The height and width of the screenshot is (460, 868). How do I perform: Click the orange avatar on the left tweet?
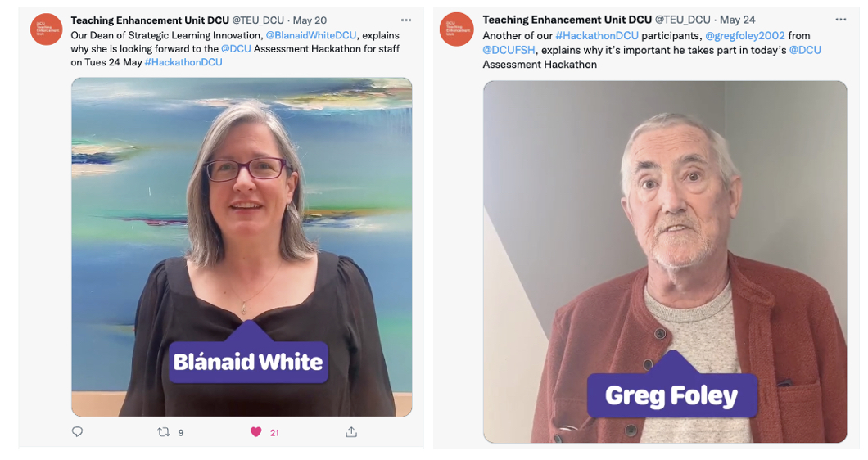pyautogui.click(x=47, y=29)
